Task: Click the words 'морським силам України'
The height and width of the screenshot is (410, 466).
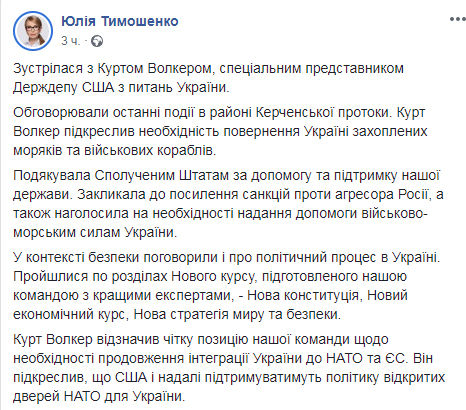Action: pyautogui.click(x=94, y=232)
